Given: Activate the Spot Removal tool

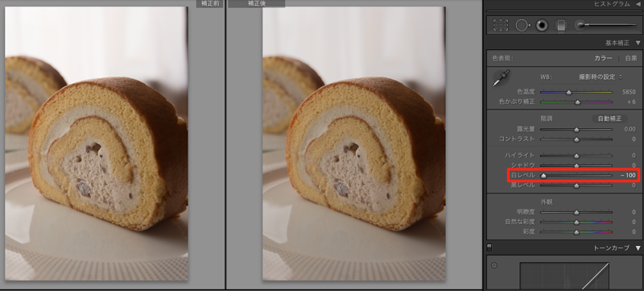Looking at the screenshot, I should tap(522, 26).
